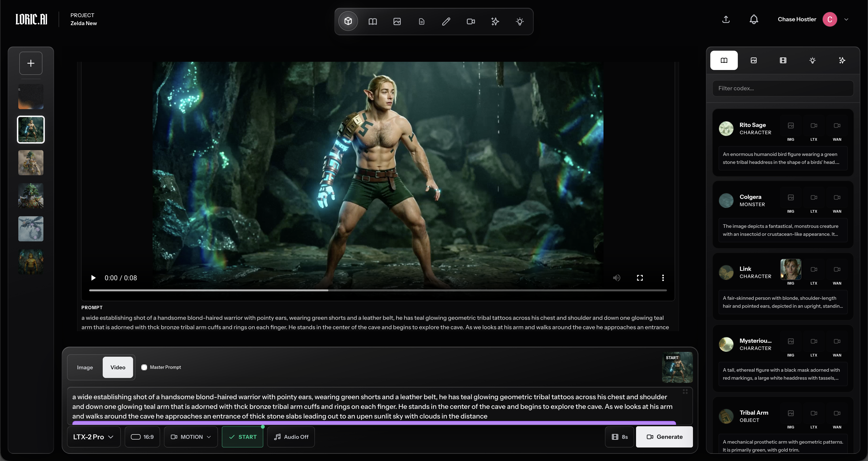The height and width of the screenshot is (461, 868).
Task: Open the LTX-2 Pro model dropdown
Action: pyautogui.click(x=94, y=437)
